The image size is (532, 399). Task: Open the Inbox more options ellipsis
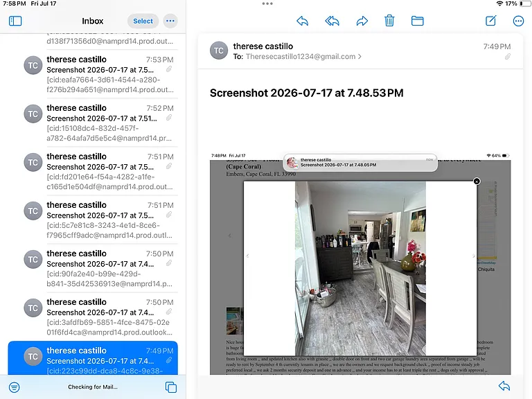[x=170, y=21]
